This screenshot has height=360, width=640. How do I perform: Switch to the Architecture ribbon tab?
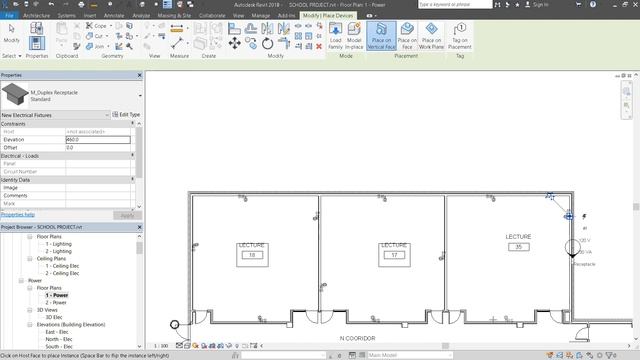[36, 16]
